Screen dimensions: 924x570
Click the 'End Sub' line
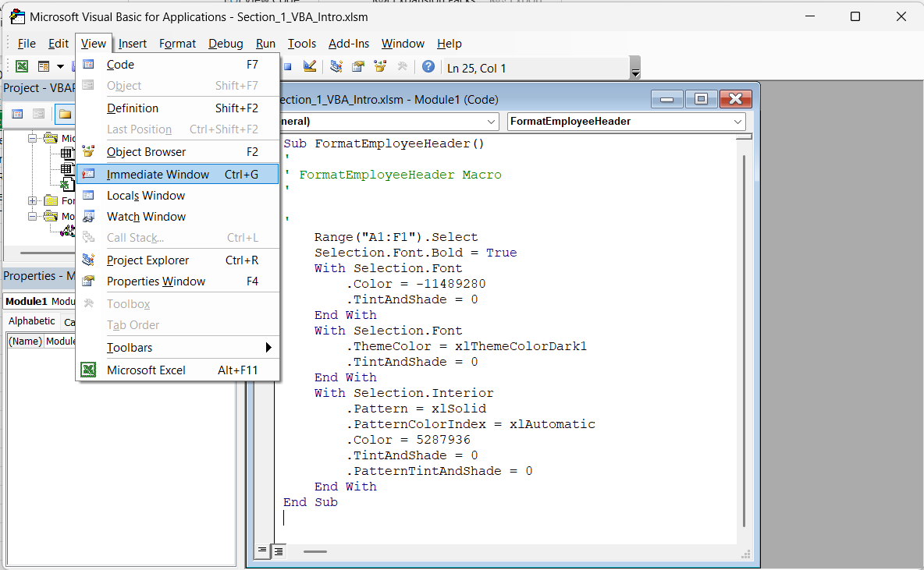311,502
